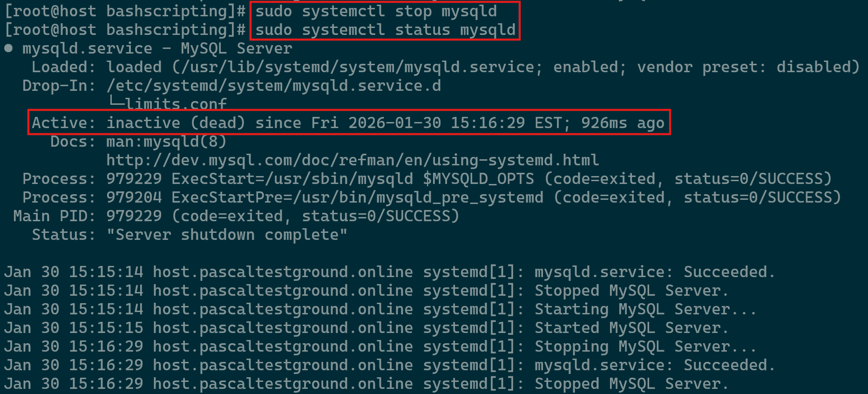Screen dimensions: 868x394
Task: Click the /etc/systemd/system/mysqld.service.d directory path
Action: [x=273, y=86]
